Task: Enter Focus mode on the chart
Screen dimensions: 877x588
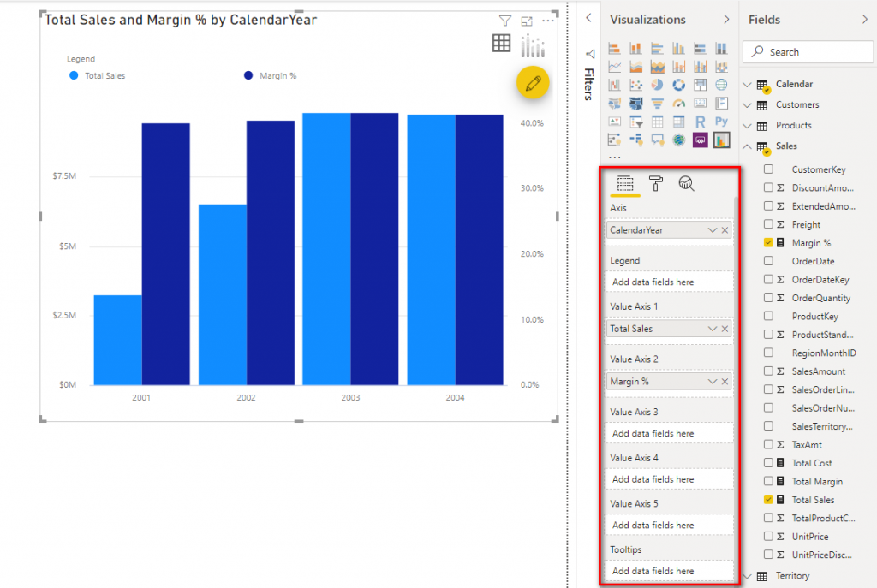Action: coord(527,21)
